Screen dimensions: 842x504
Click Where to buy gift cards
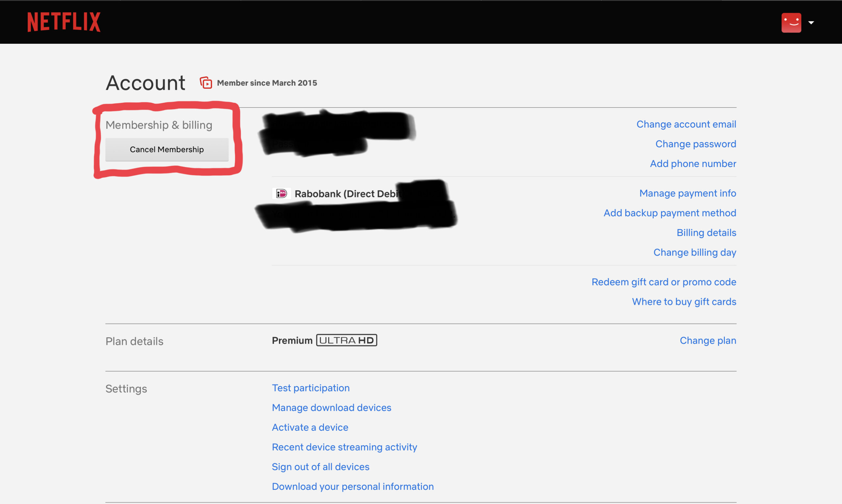[x=684, y=301]
